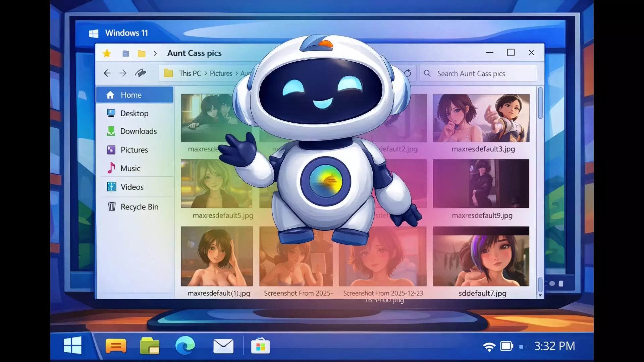Click the chevron before the Aunt Cass pics title
The height and width of the screenshot is (362, 644).
coord(155,53)
